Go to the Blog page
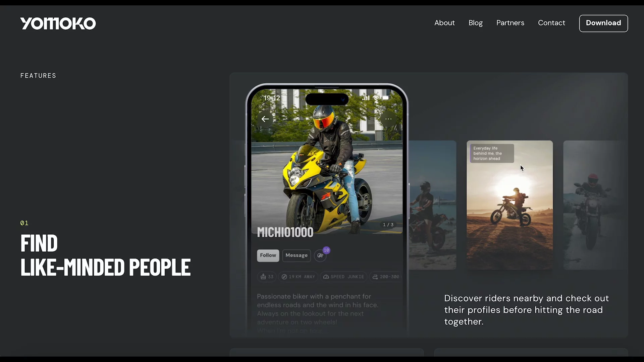The image size is (644, 362). [x=475, y=23]
